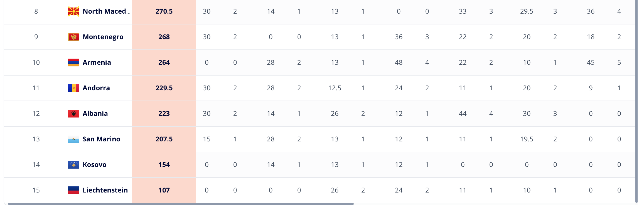Click Liechtenstein's total score 107
The image size is (644, 205).
pyautogui.click(x=164, y=190)
